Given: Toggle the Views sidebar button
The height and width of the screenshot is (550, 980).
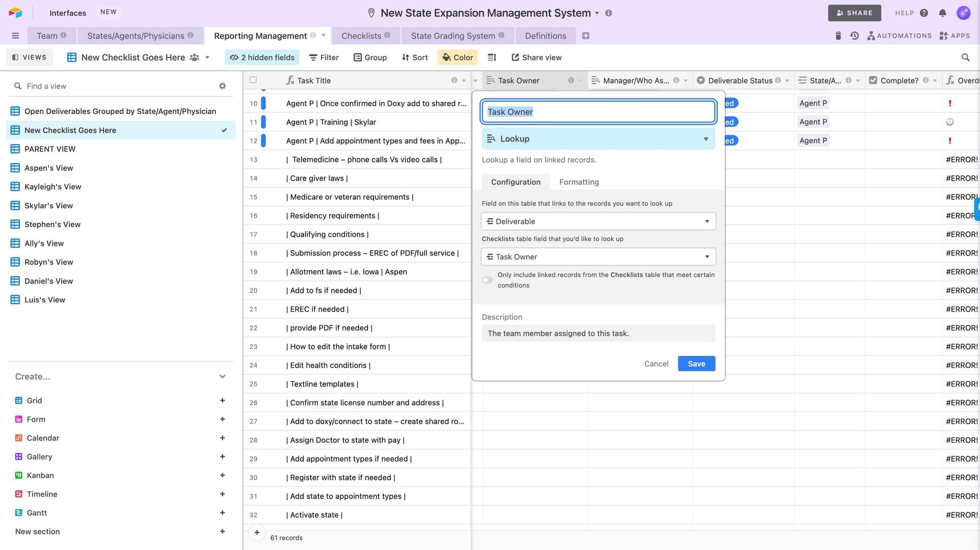Looking at the screenshot, I should [29, 58].
